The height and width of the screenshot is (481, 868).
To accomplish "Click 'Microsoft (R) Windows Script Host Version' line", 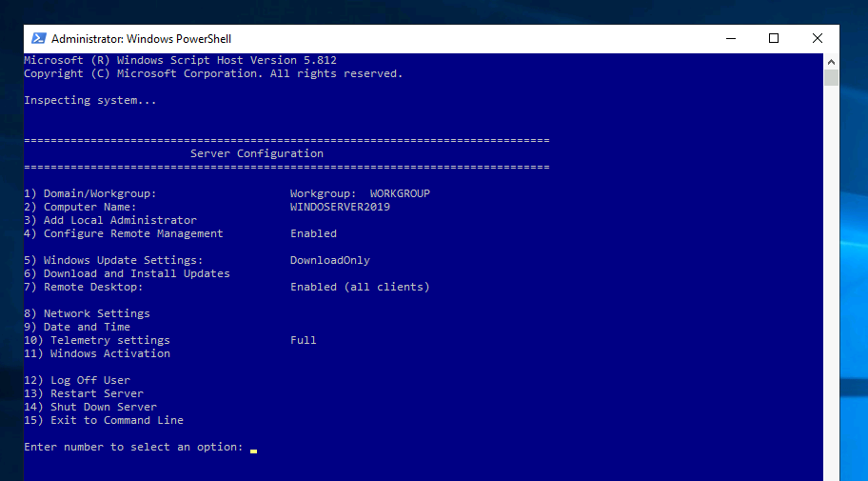I will point(180,60).
